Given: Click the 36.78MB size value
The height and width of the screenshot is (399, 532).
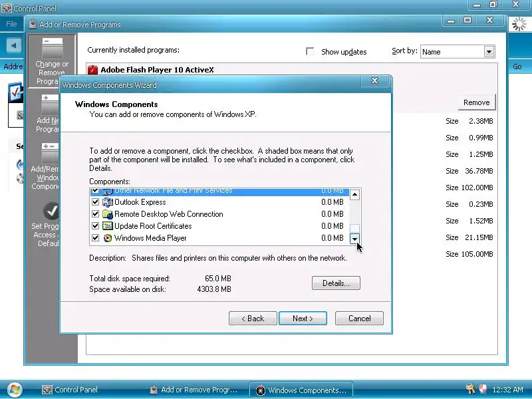Looking at the screenshot, I should tap(479, 171).
